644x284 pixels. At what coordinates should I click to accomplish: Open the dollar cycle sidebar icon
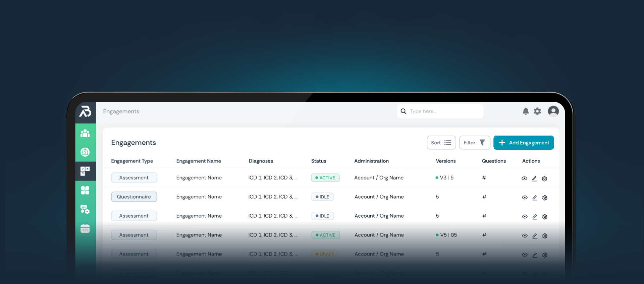pyautogui.click(x=85, y=152)
